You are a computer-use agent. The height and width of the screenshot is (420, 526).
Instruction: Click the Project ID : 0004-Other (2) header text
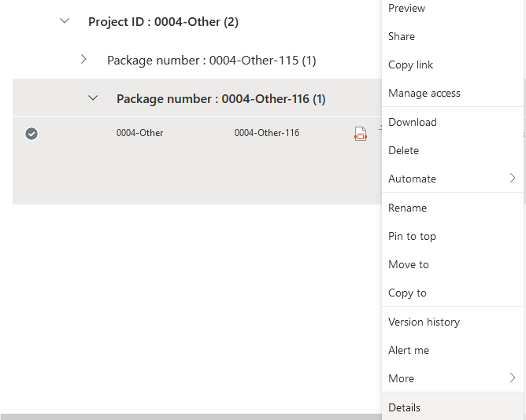click(163, 22)
